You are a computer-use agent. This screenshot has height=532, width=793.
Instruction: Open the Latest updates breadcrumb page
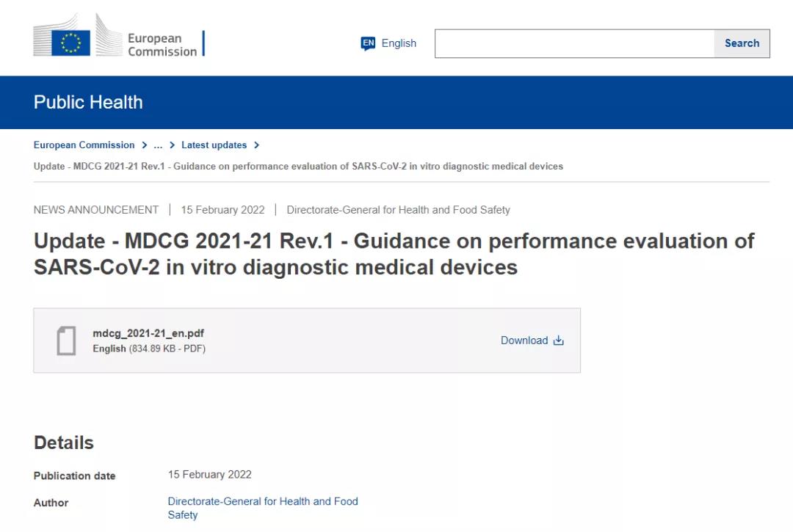(x=214, y=145)
